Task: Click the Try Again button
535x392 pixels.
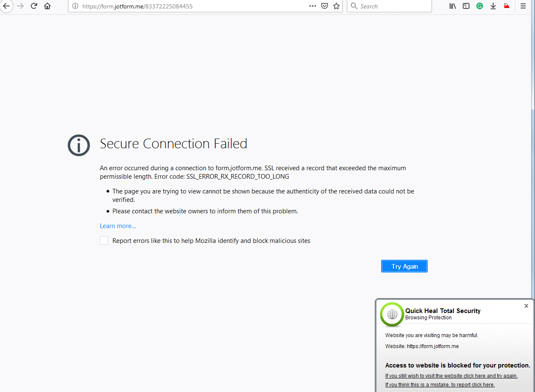Action: [x=404, y=266]
